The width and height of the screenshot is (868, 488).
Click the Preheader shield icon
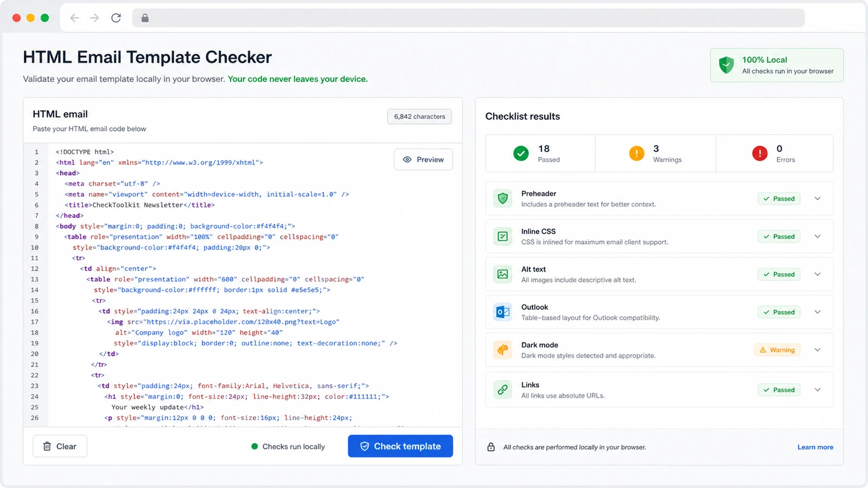503,198
